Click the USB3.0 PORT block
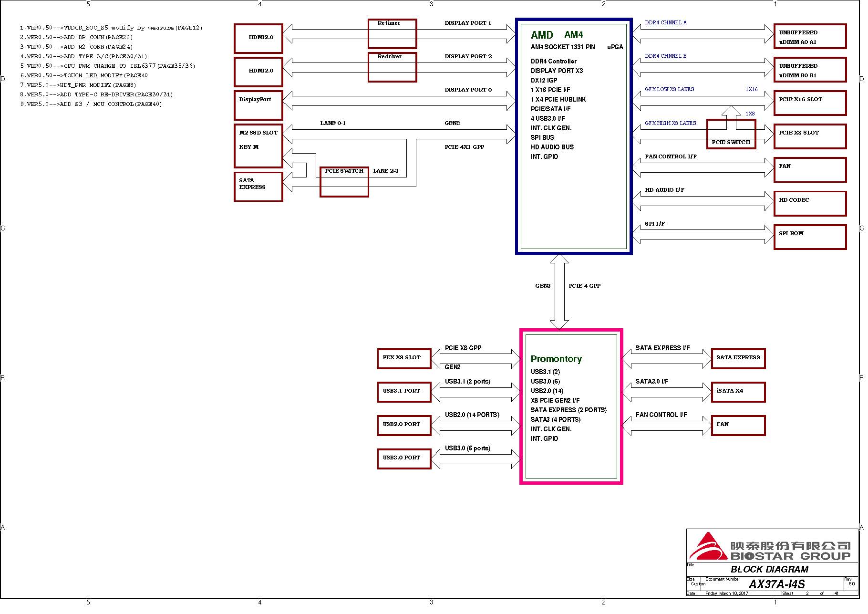 (404, 459)
